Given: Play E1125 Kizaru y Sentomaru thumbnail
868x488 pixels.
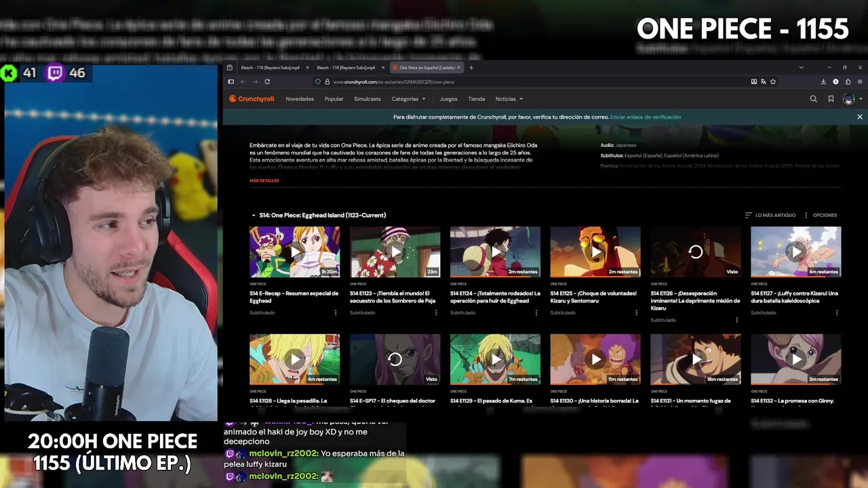Looking at the screenshot, I should click(x=595, y=252).
